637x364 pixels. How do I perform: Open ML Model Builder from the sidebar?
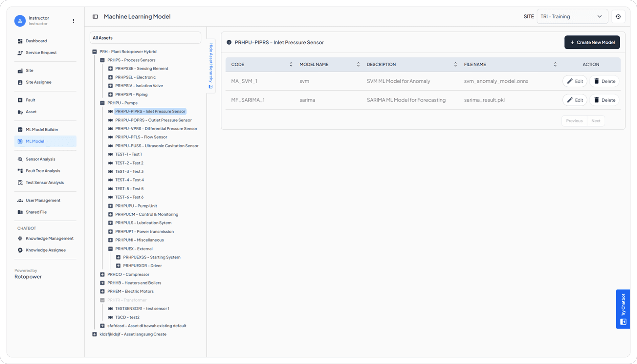(x=42, y=129)
